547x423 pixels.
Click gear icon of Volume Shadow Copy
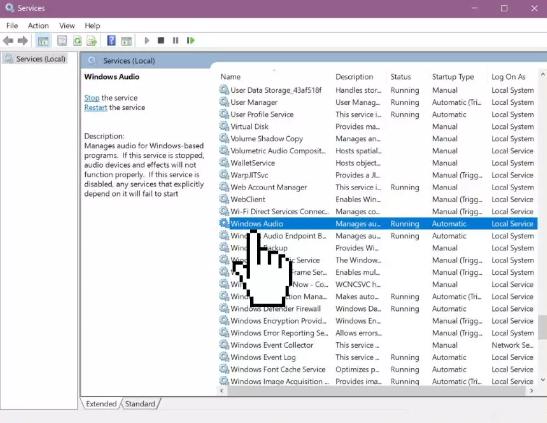click(224, 138)
